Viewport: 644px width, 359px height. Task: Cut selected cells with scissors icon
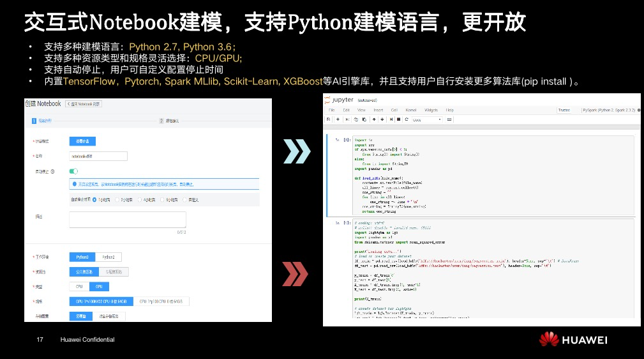[347, 119]
